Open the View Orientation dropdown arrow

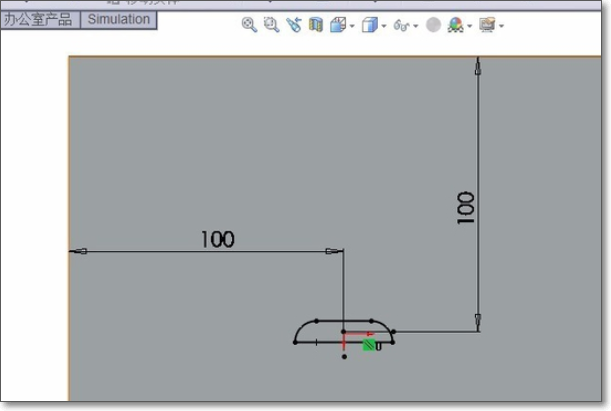tap(352, 26)
